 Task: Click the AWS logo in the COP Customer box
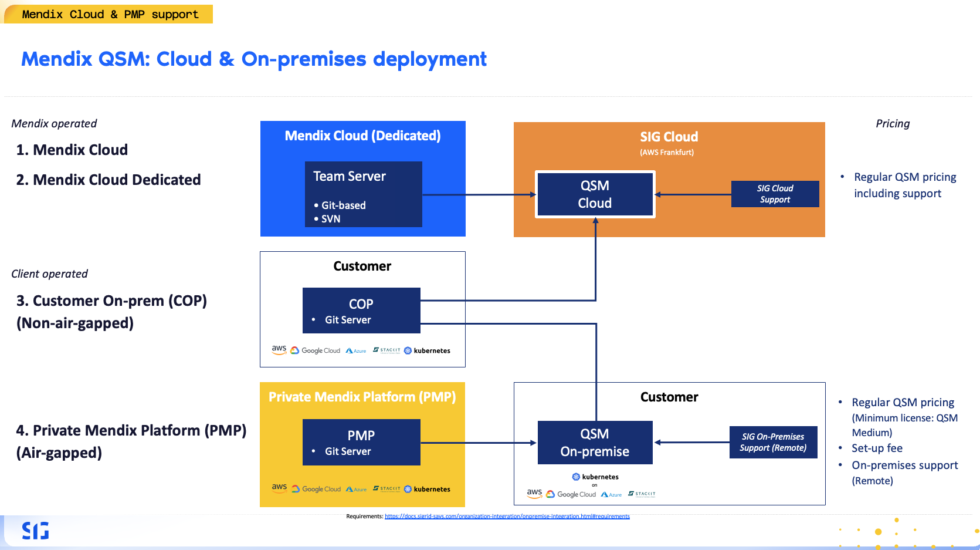279,350
